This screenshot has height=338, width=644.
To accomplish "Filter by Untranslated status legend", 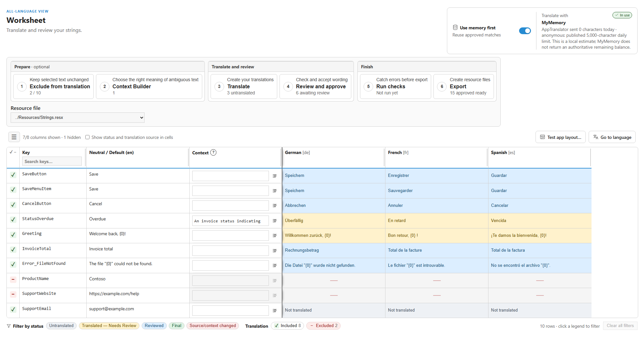I will pyautogui.click(x=62, y=326).
